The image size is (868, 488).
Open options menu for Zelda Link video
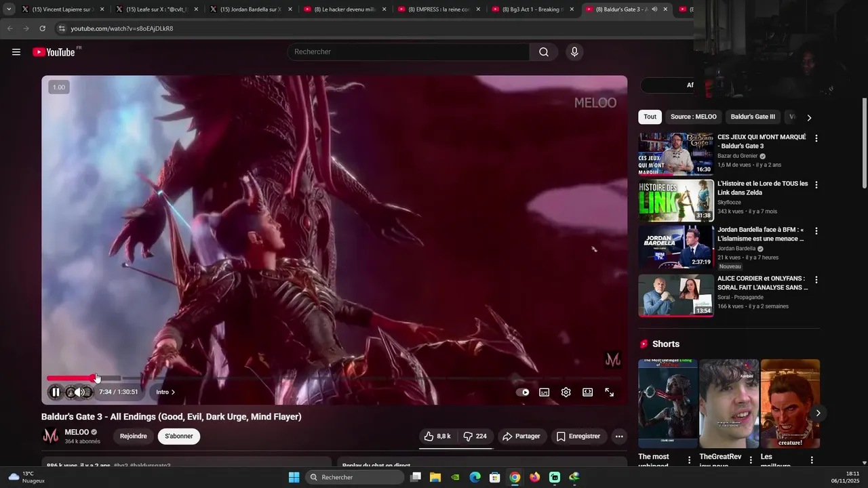pos(816,185)
